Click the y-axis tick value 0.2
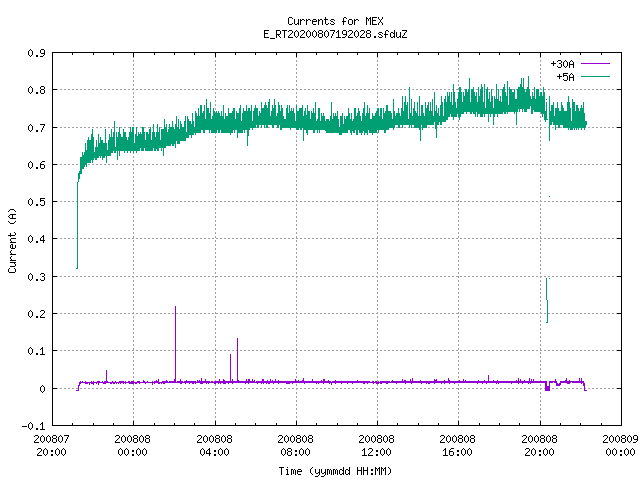The height and width of the screenshot is (480, 640). point(36,314)
